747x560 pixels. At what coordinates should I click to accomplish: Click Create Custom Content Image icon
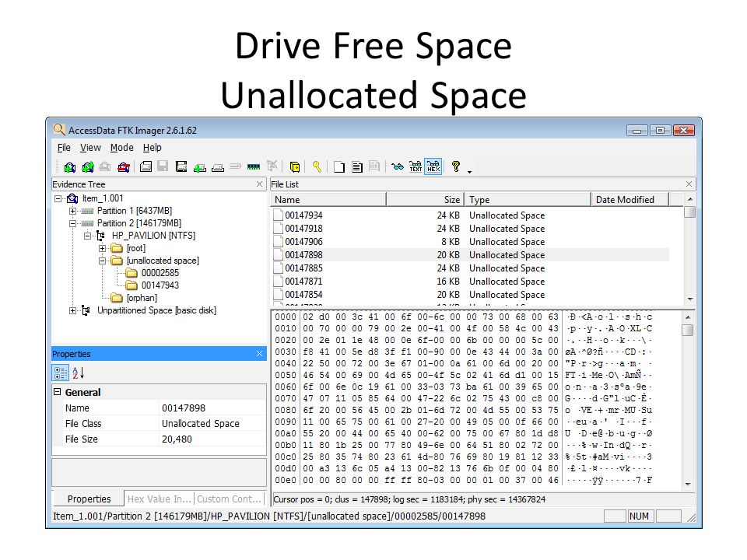click(x=218, y=167)
